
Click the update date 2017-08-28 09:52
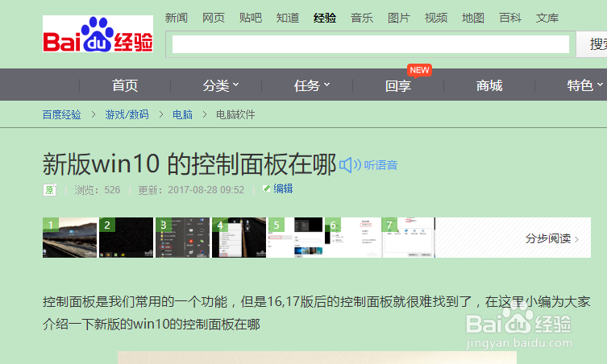pyautogui.click(x=206, y=190)
